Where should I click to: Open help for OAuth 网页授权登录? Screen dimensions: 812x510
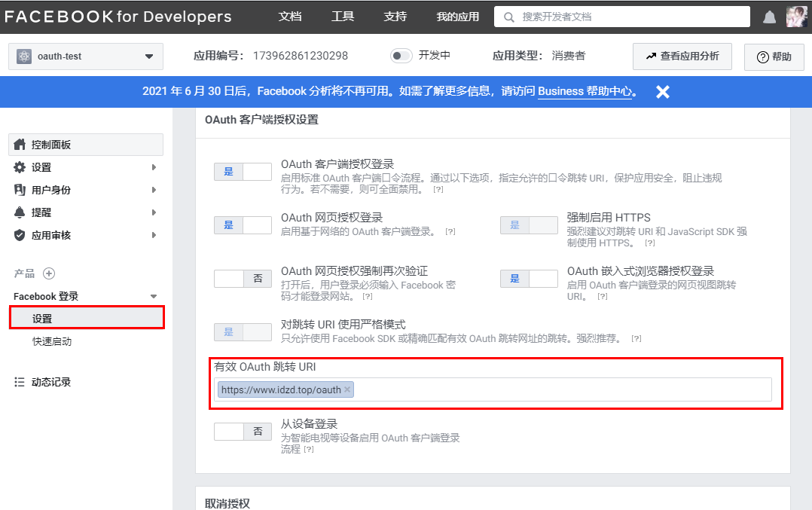tap(450, 231)
